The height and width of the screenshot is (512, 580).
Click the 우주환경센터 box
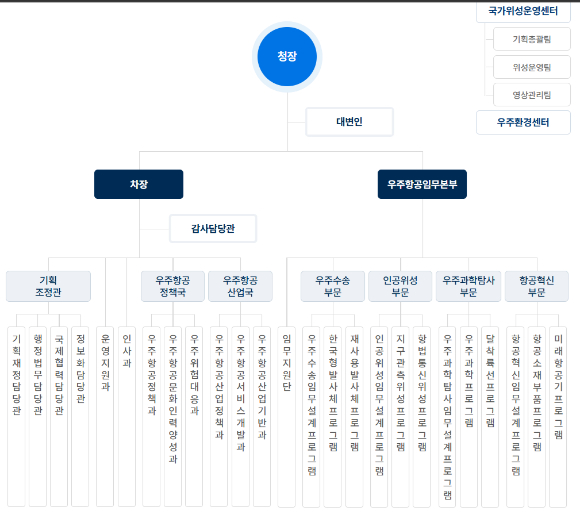pos(523,122)
